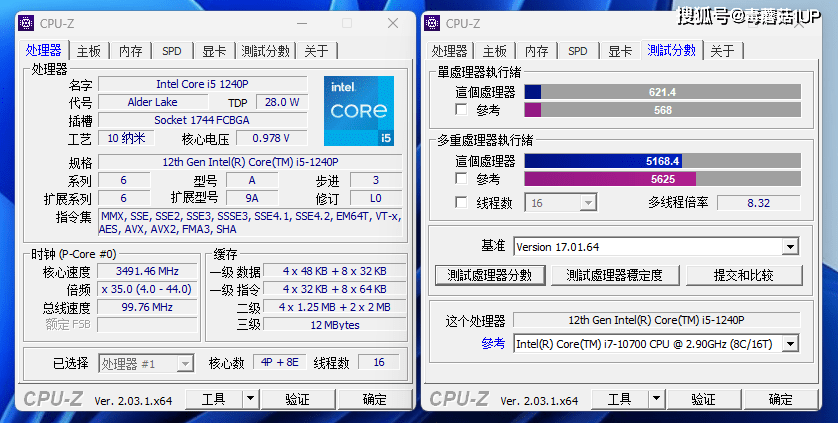This screenshot has width=838, height=423.
Task: Click single thread score bar 621.4
Action: point(663,92)
